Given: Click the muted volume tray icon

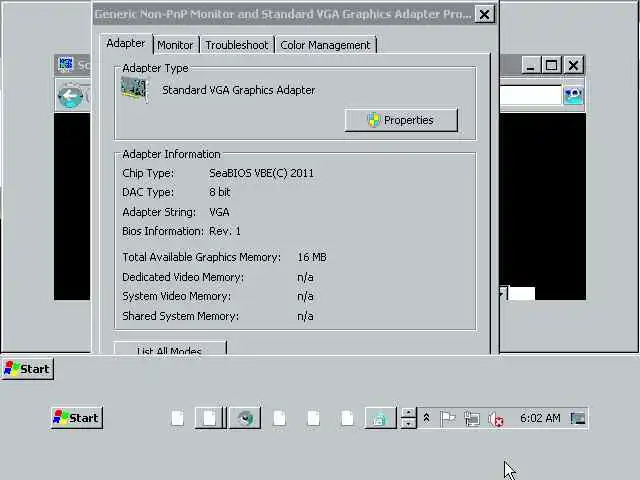Looking at the screenshot, I should coord(496,418).
